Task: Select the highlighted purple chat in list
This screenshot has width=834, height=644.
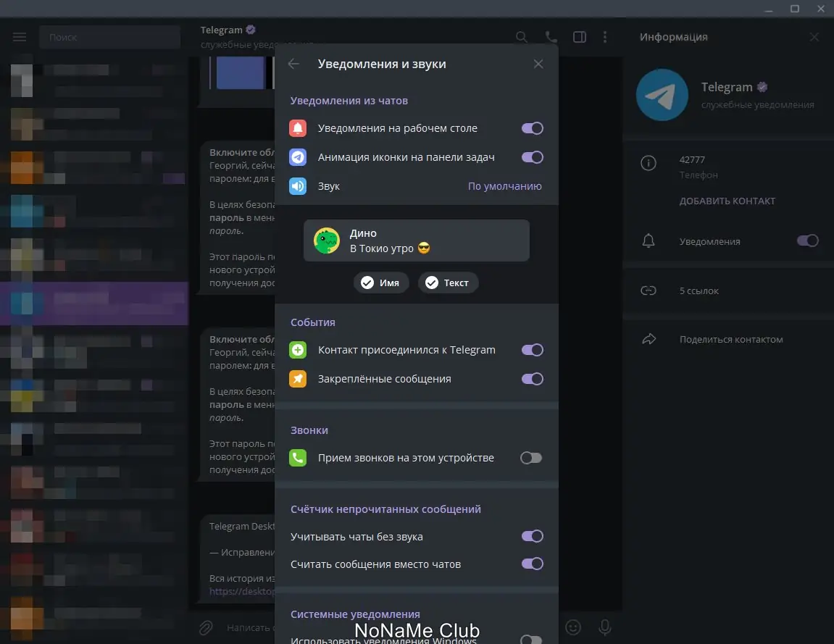Action: [94, 303]
